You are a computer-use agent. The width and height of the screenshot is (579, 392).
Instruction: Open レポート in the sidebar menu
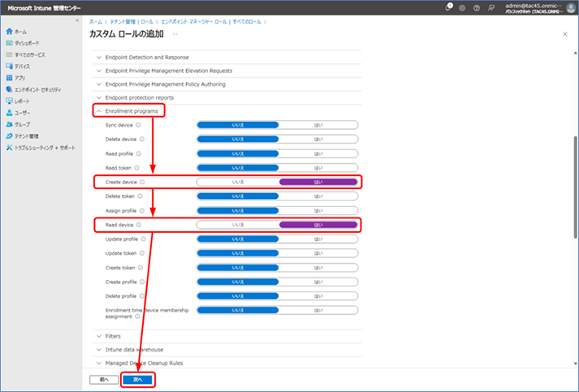(x=22, y=101)
